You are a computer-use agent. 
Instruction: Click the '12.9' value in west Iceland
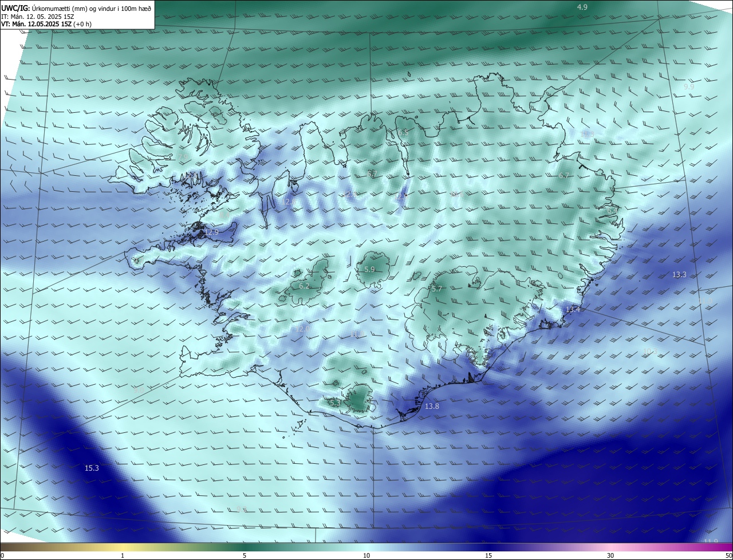tap(211, 232)
